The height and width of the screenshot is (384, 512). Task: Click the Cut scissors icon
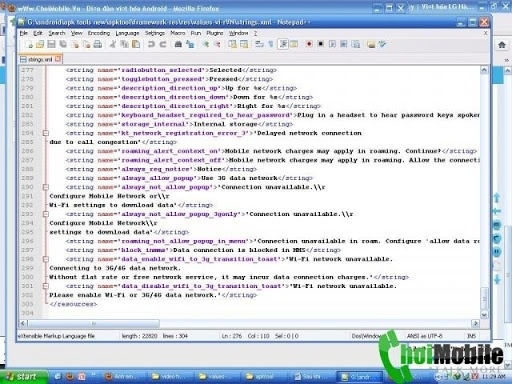113,44
